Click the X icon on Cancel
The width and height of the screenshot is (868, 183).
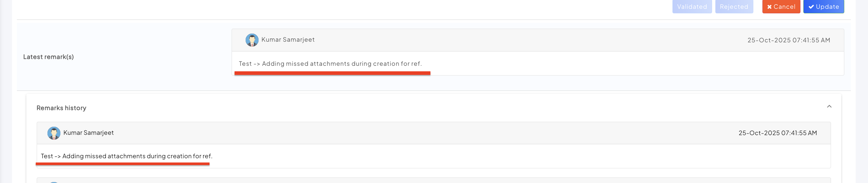click(x=769, y=7)
